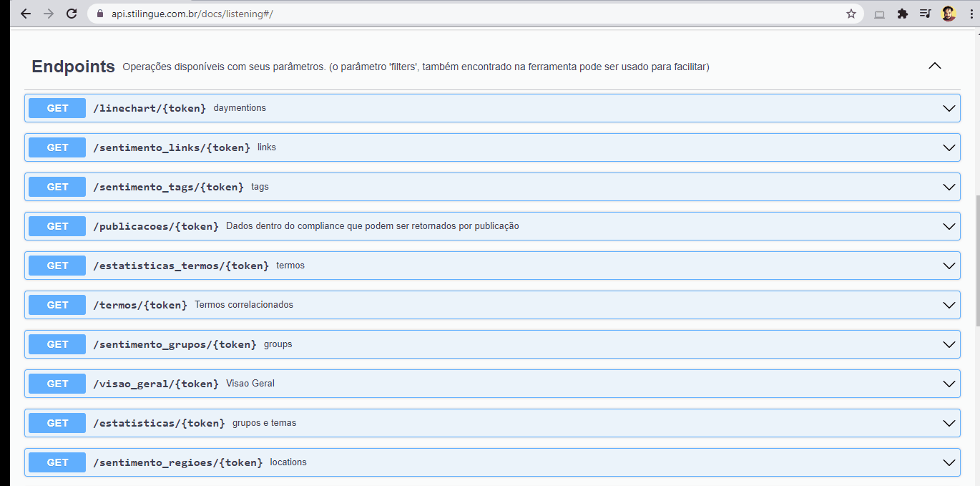Click GET badge for /sentimento_tags/{token}
Viewport: 980px width, 486px height.
pyautogui.click(x=57, y=187)
